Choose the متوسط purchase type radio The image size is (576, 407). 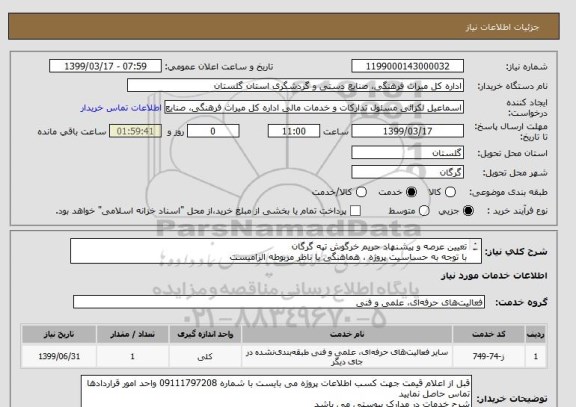(424, 211)
